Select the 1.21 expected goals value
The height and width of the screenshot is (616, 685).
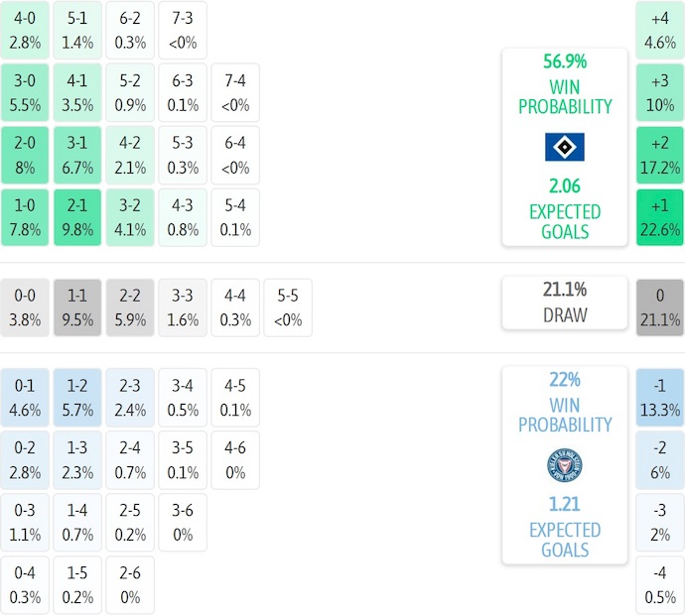(564, 504)
